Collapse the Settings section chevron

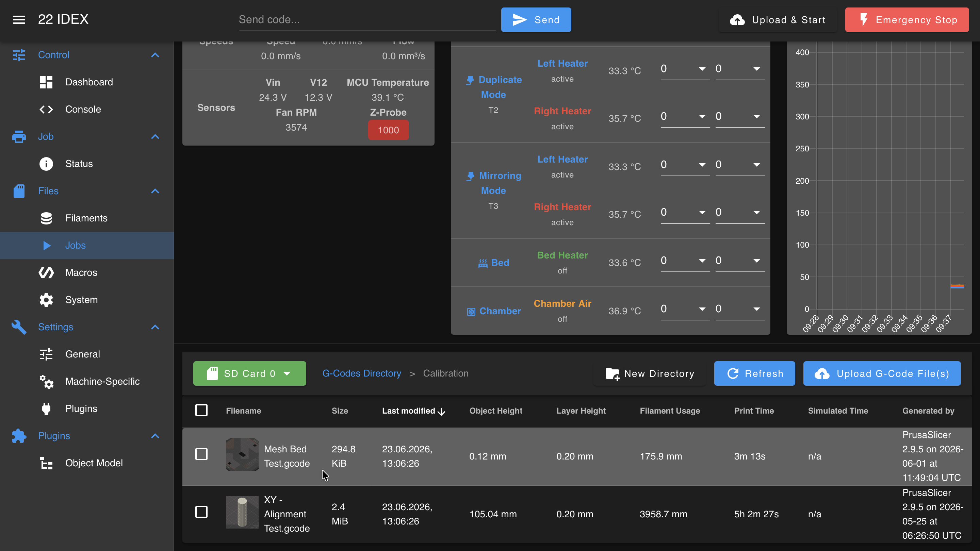click(155, 327)
